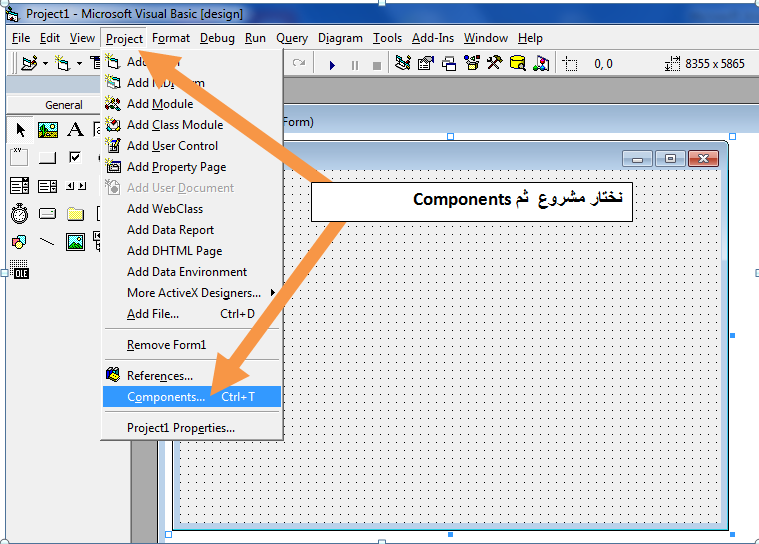Select the Line control tool
Screen dimensions: 759x544
47,242
